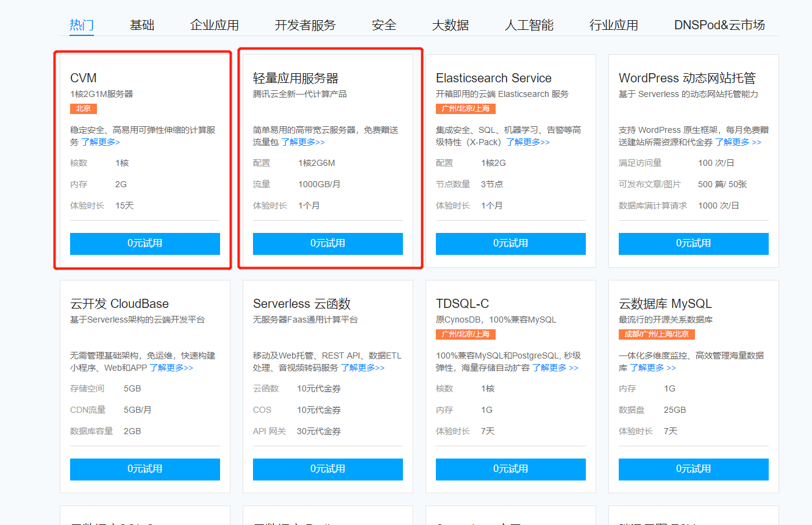Click the 北京 region tag on CVM
812x525 pixels.
(x=84, y=109)
